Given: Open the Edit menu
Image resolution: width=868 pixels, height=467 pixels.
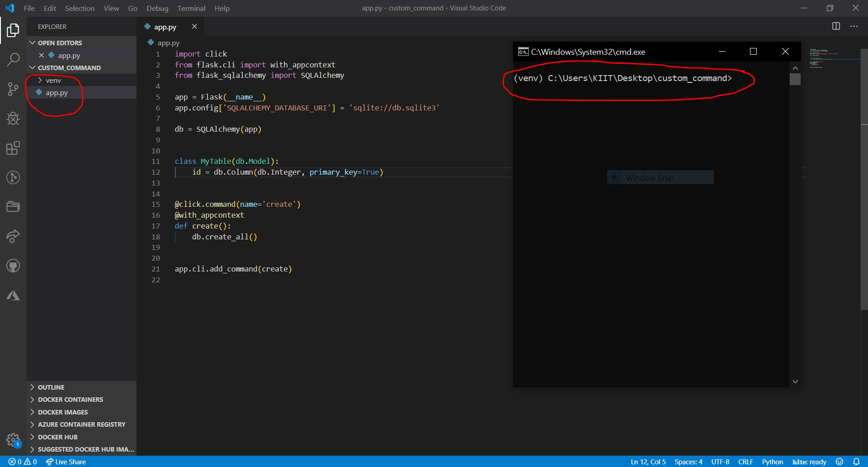Looking at the screenshot, I should [x=50, y=8].
